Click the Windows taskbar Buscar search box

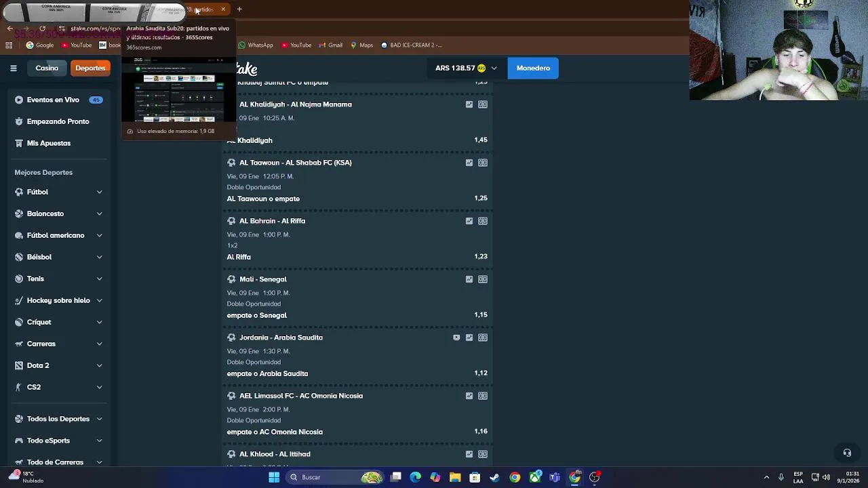336,477
